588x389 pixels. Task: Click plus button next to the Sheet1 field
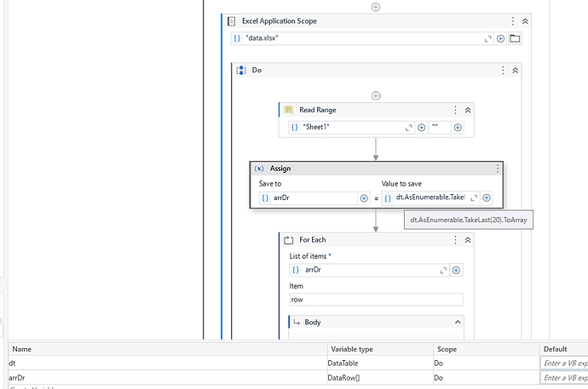click(421, 128)
